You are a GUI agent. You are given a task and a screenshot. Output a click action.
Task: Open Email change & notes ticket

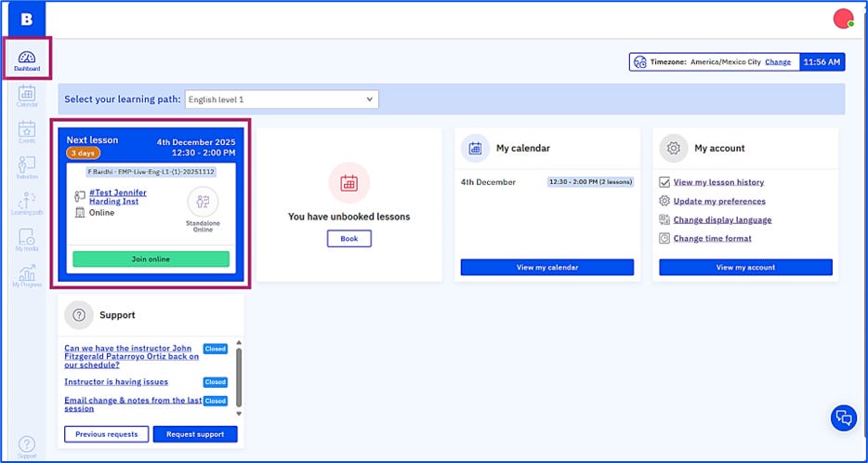pos(133,404)
